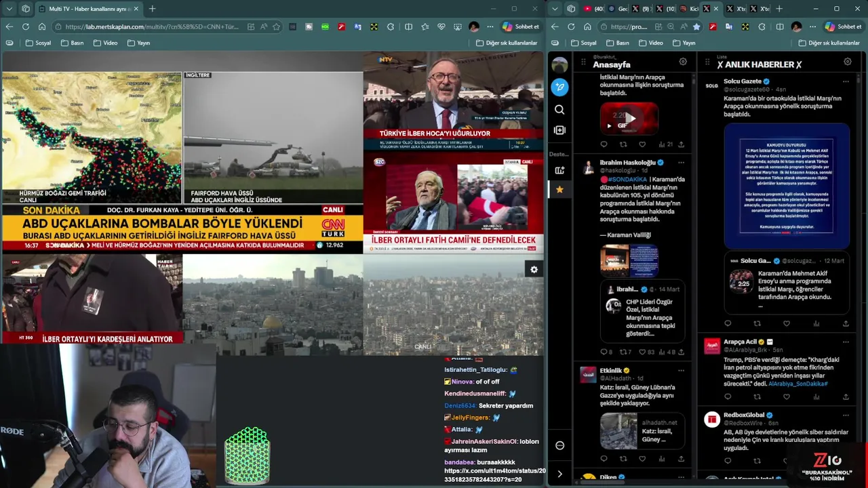Like the Arapça Acil post

[787, 396]
